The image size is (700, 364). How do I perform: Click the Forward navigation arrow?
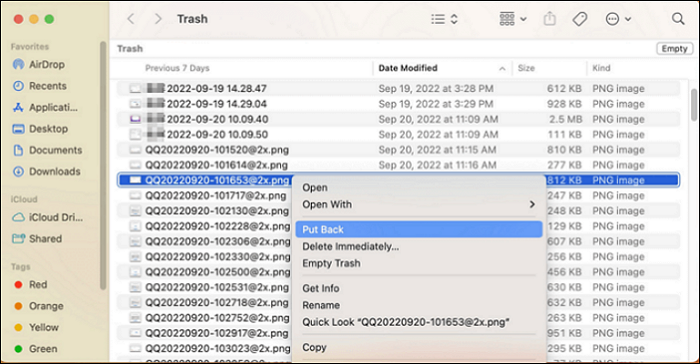point(158,19)
